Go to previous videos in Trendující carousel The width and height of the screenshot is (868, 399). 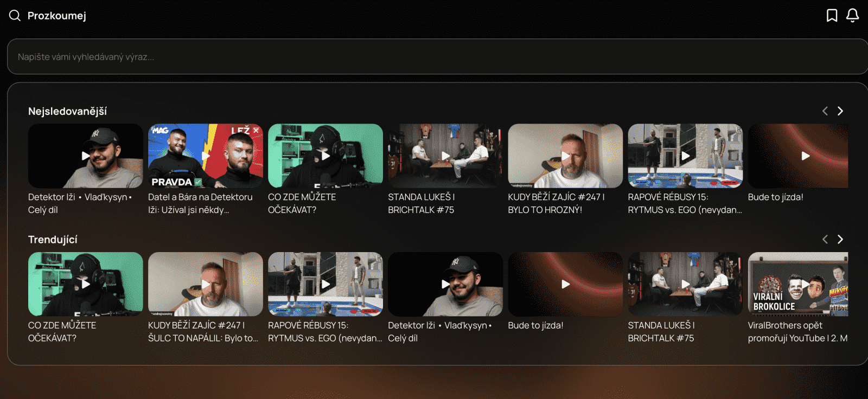825,240
